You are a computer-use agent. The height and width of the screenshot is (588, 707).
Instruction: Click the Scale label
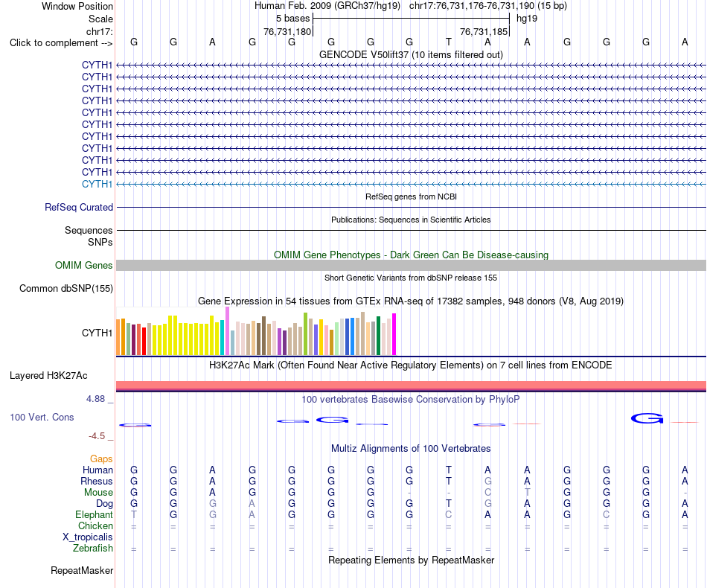tap(100, 19)
